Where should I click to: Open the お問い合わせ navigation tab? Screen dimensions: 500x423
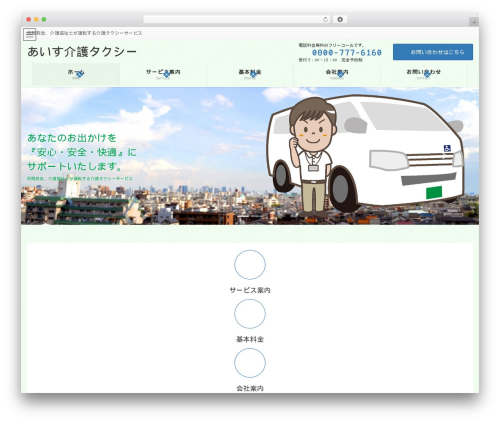coord(424,74)
